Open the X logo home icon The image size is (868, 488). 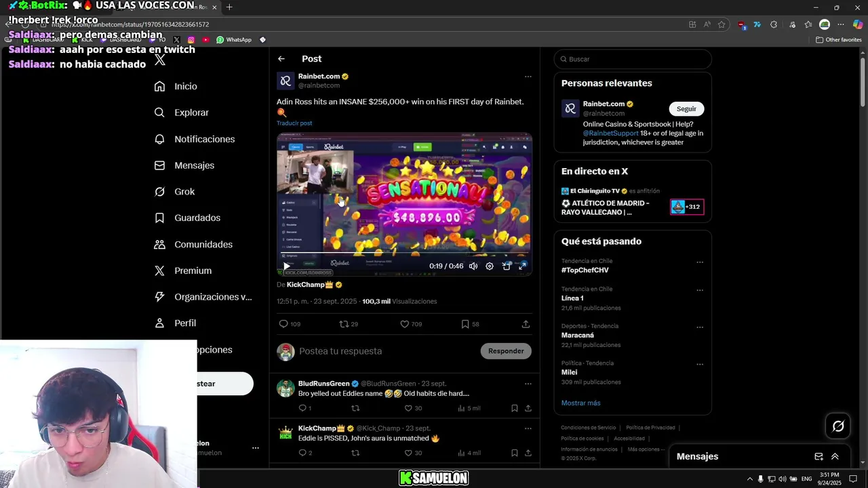(160, 60)
